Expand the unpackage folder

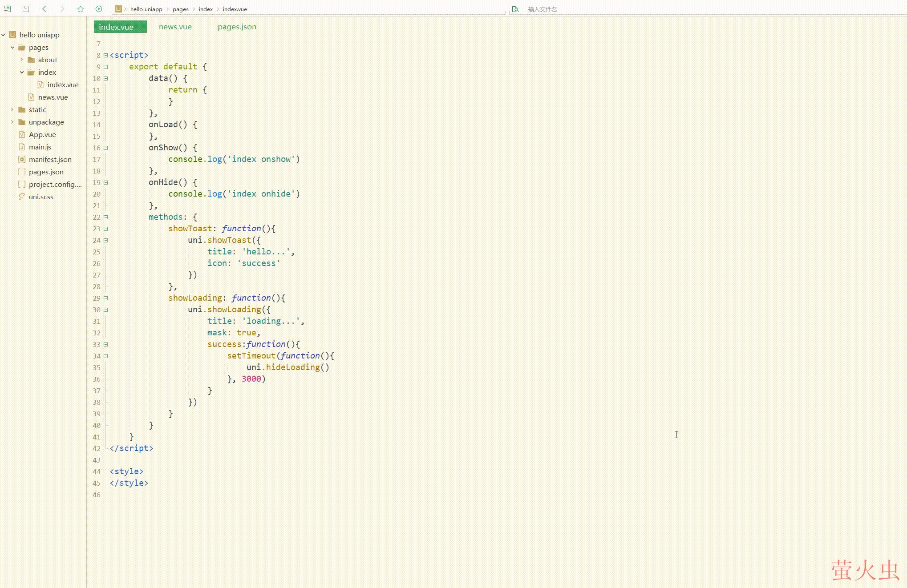pyautogui.click(x=12, y=122)
